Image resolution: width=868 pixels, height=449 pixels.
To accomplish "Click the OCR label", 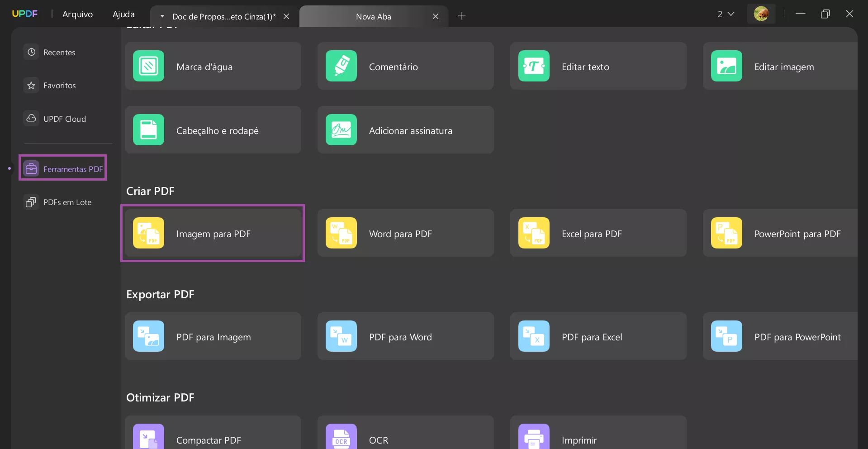I will [379, 440].
